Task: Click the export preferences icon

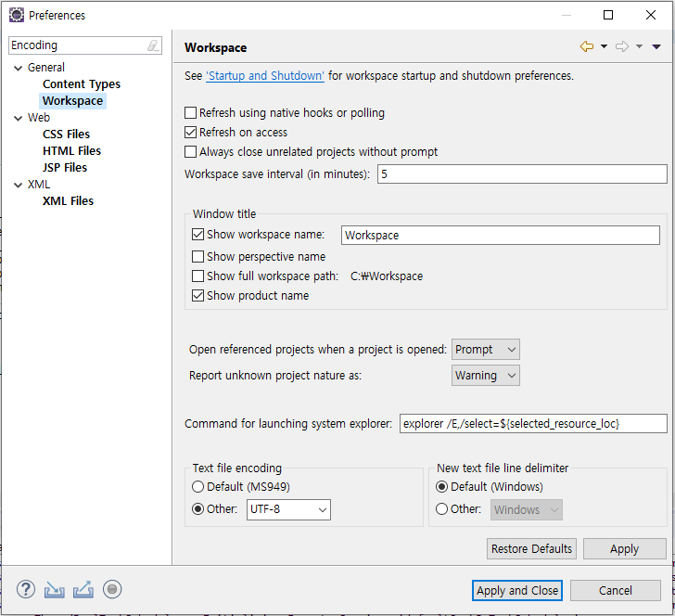Action: pos(83,590)
